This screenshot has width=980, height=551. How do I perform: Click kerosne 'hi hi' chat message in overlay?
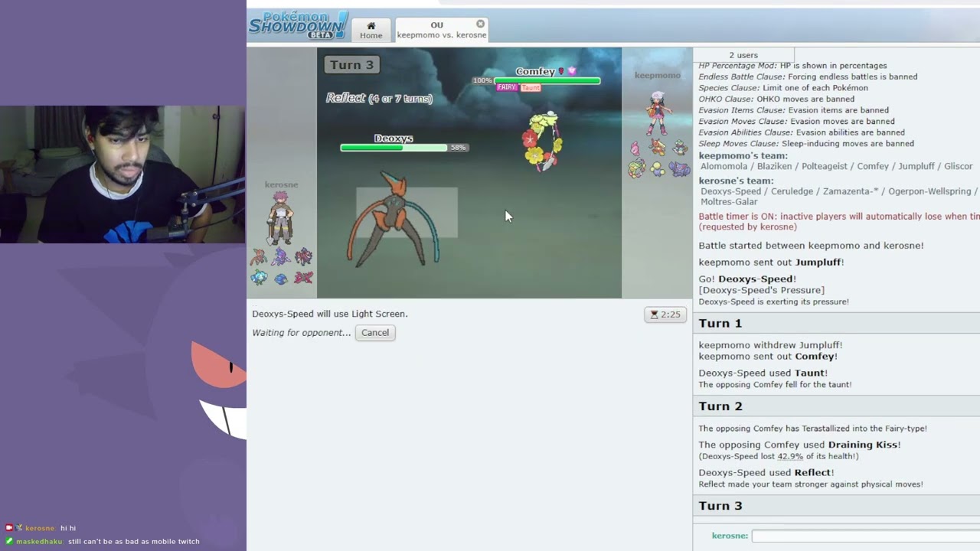(42, 528)
